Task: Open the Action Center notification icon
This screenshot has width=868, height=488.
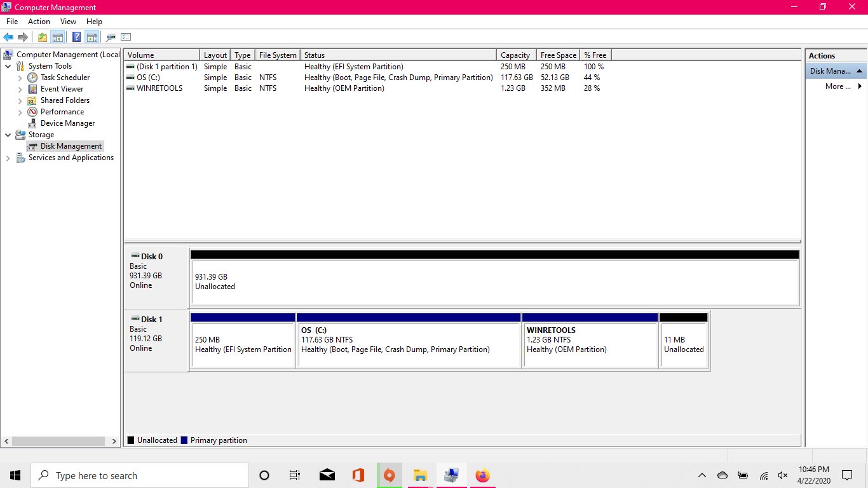Action: pos(847,475)
